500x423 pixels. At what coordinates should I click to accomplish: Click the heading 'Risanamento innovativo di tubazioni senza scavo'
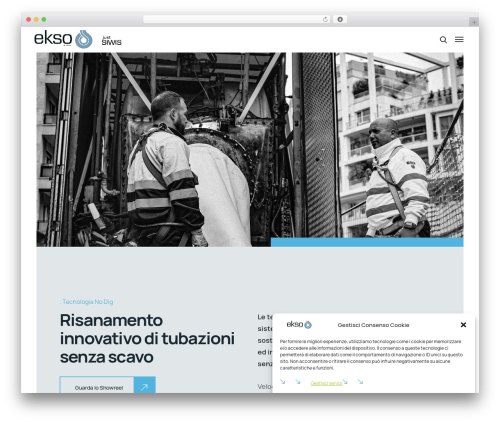click(147, 339)
